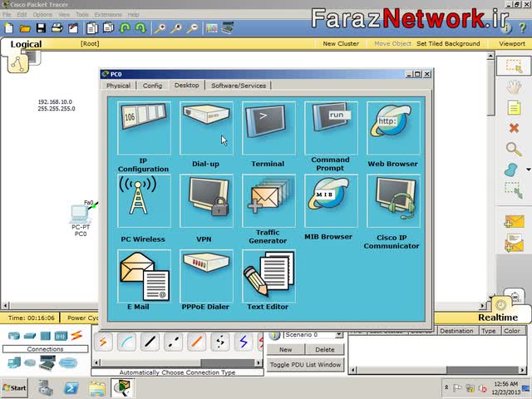Screen dimensions: 532x399
Task: Switch to the Realtime mode tab
Action: coord(498,318)
